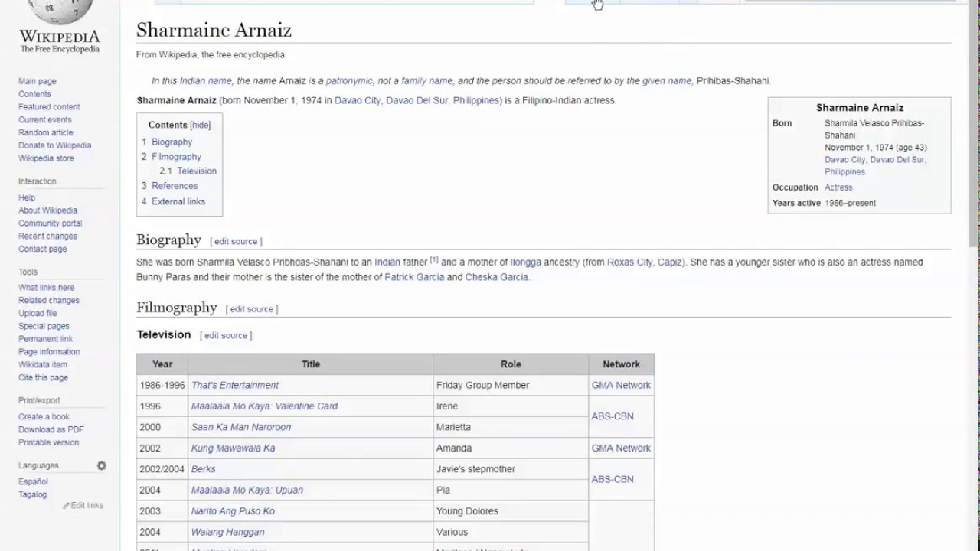Click edit source next to Biography
Viewport: 980px width, 551px height.
pyautogui.click(x=236, y=241)
